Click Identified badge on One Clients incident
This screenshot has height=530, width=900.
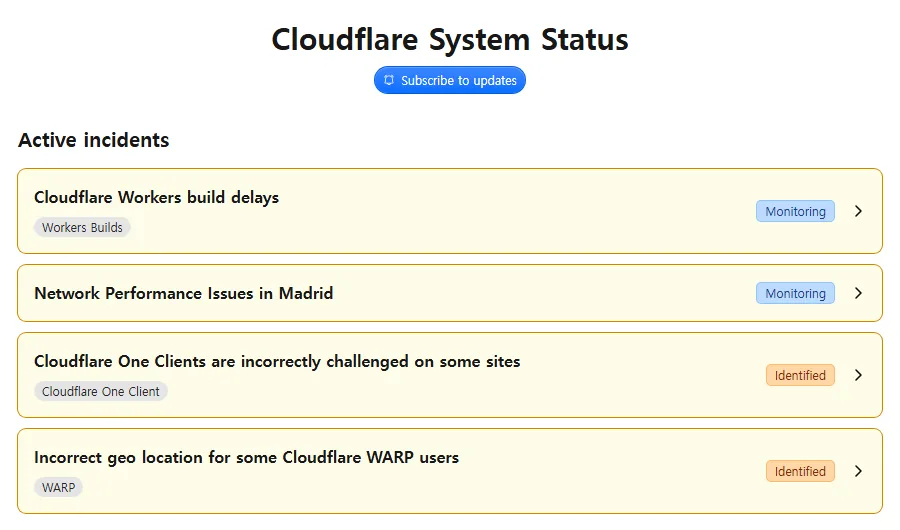click(800, 376)
